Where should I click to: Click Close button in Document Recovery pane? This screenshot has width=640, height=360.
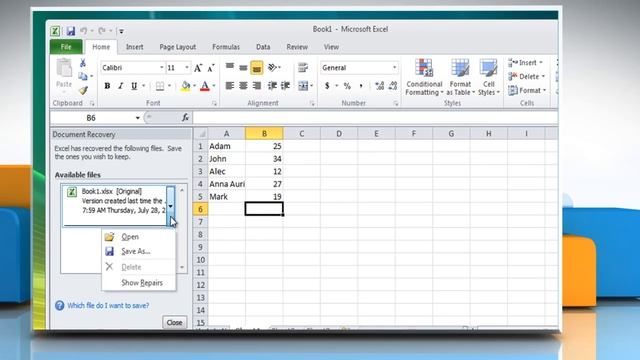(x=174, y=322)
